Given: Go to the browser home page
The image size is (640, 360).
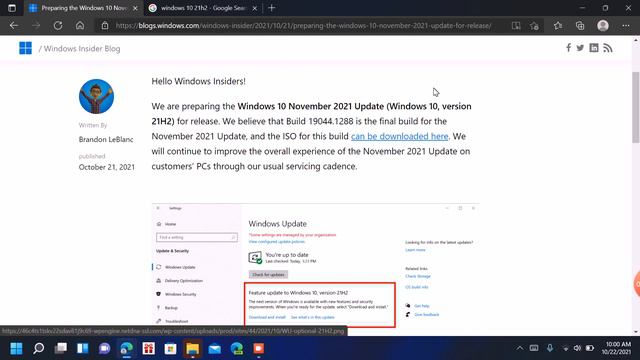Looking at the screenshot, I should (x=80, y=25).
